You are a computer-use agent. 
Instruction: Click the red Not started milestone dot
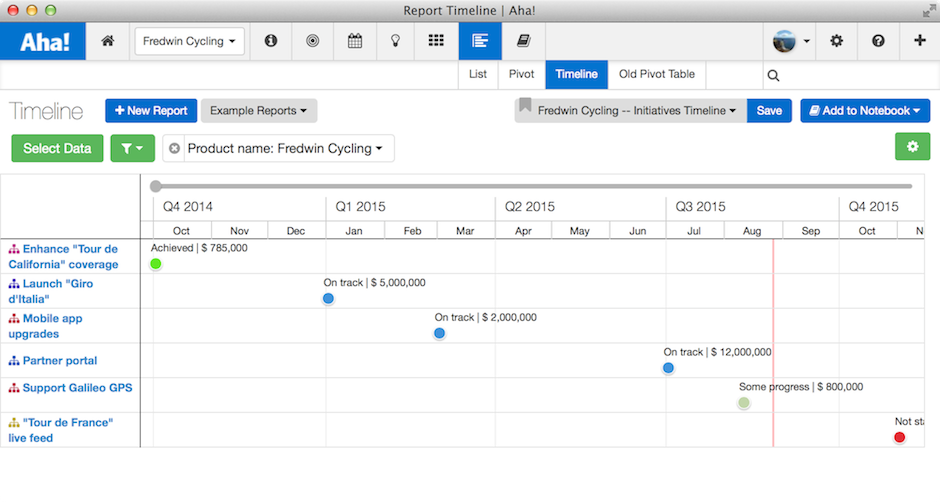899,437
